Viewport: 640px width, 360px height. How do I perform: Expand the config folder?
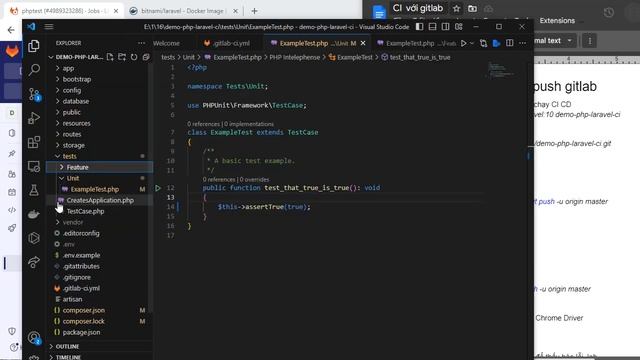tap(72, 90)
